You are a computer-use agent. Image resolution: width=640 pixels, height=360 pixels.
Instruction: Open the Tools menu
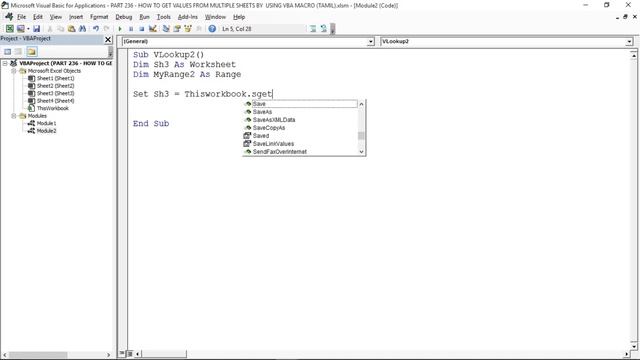tap(164, 17)
